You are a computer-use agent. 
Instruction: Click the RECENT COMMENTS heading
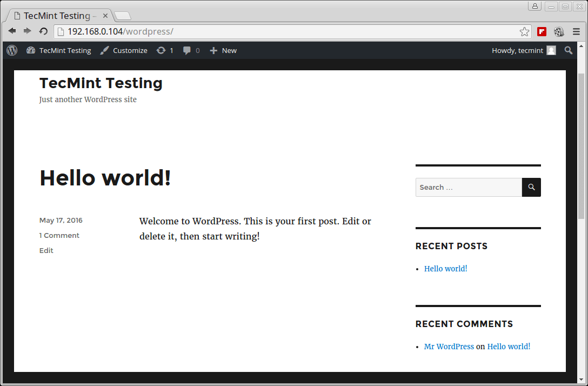pos(464,324)
